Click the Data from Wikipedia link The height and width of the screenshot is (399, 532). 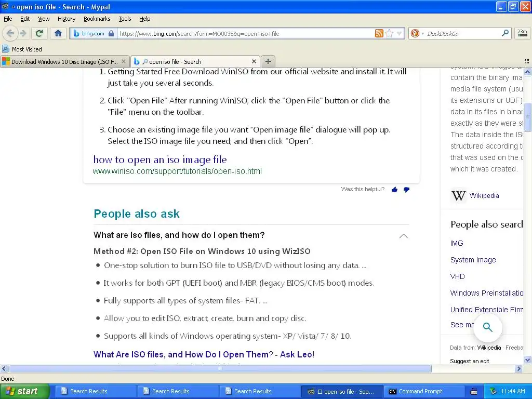click(x=489, y=348)
